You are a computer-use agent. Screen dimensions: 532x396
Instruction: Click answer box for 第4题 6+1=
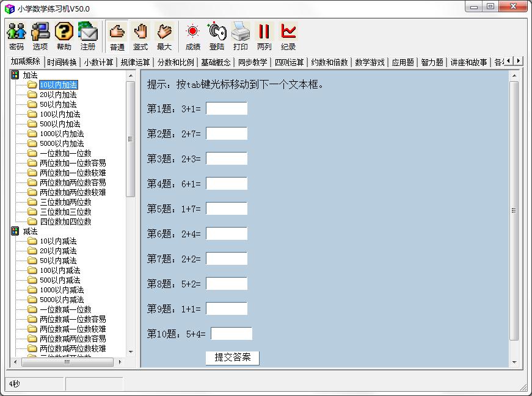click(x=227, y=184)
